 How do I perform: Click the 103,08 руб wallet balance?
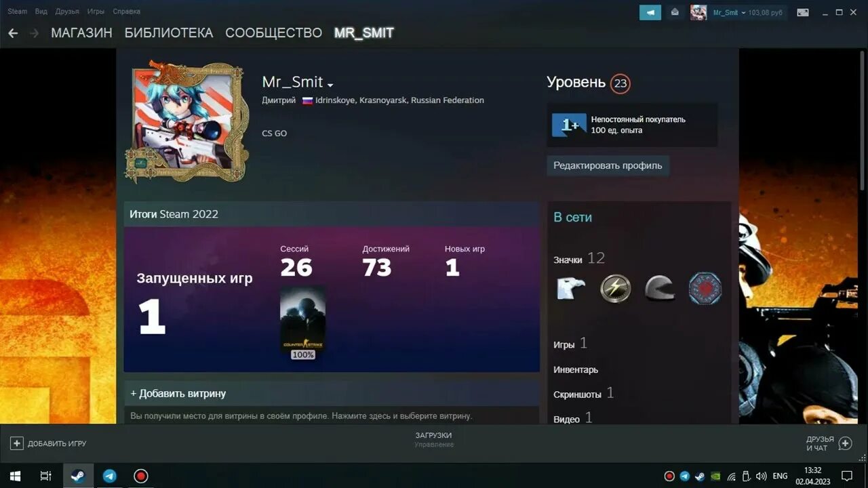(766, 13)
